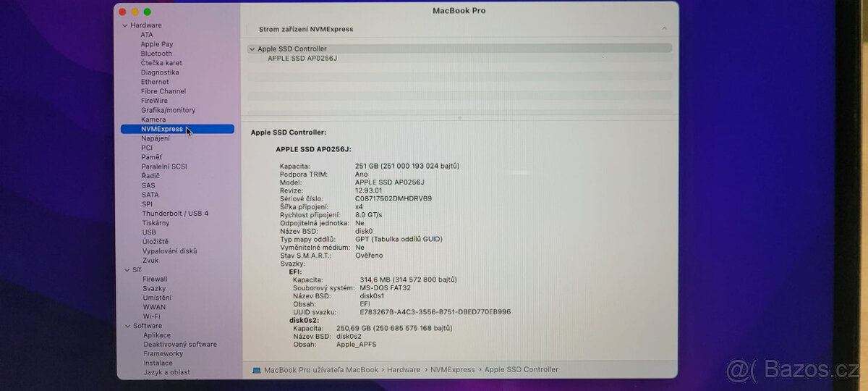Viewport: 868px width, 391px height.
Task: Select WWAN in the sidebar
Action: tap(154, 307)
